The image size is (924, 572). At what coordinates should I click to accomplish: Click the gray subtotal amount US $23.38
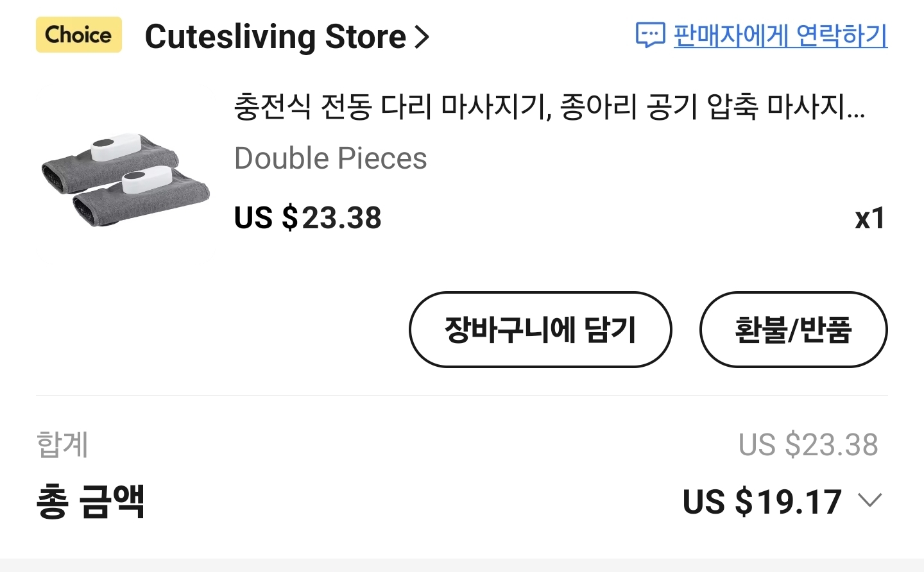click(808, 445)
